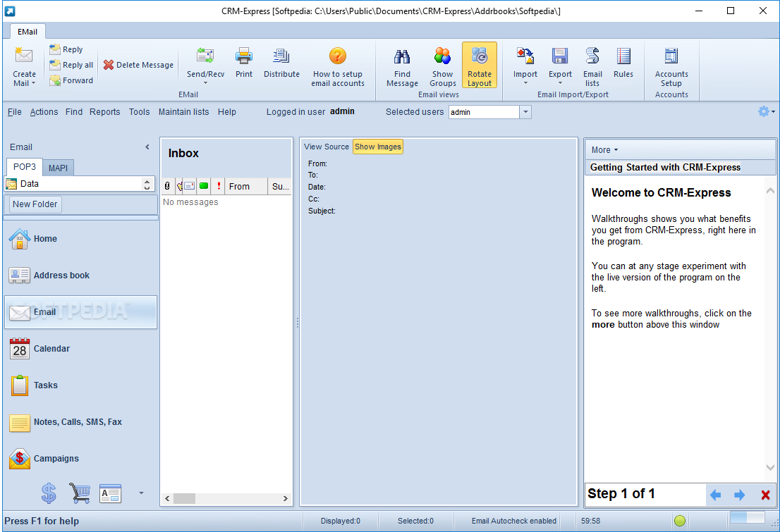Screen dimensions: 780x532
Task: Open the Export dropdown arrow
Action: coord(560,83)
